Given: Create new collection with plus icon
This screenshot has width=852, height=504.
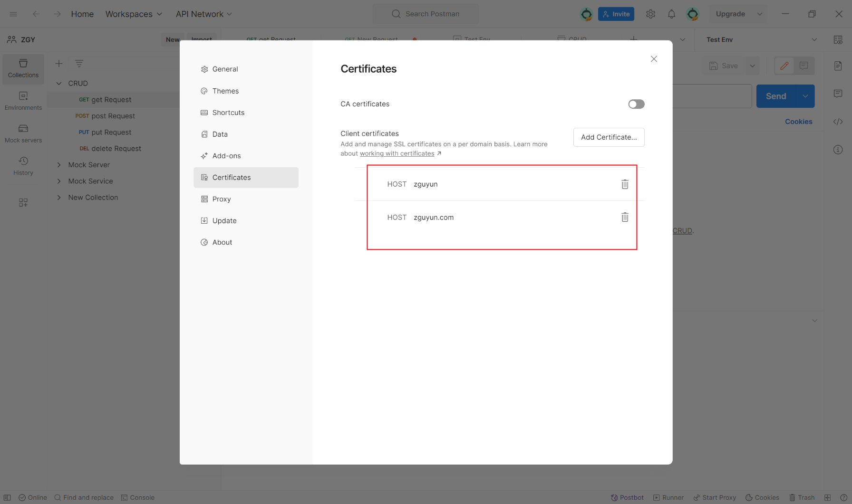Looking at the screenshot, I should 59,64.
